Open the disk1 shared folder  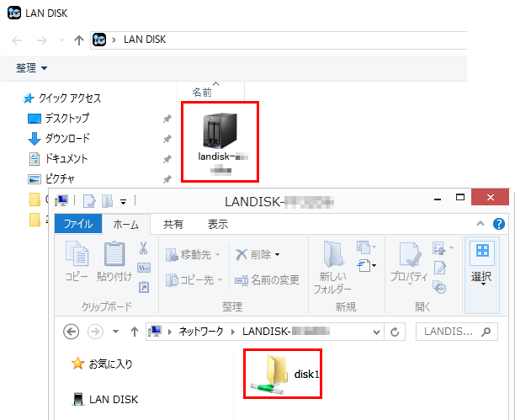[x=282, y=374]
